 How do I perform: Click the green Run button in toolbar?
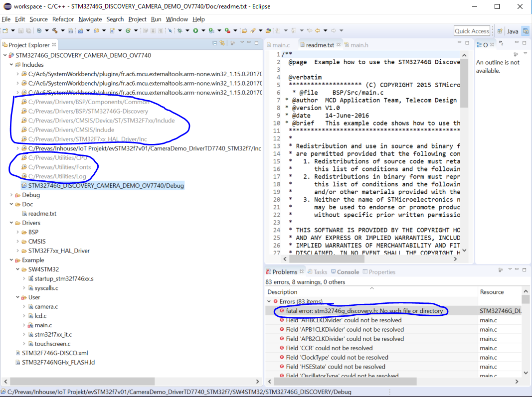[195, 31]
